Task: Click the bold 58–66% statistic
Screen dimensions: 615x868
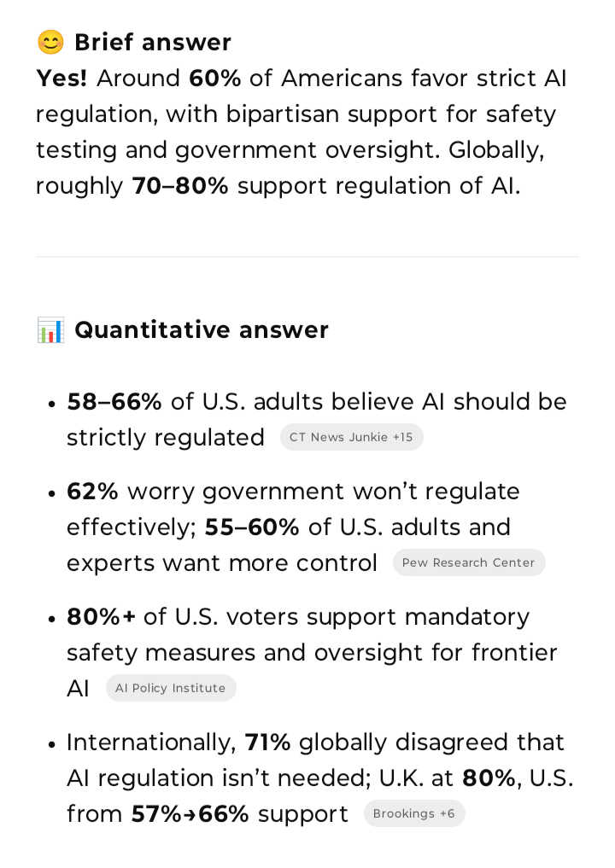Action: pyautogui.click(x=114, y=402)
